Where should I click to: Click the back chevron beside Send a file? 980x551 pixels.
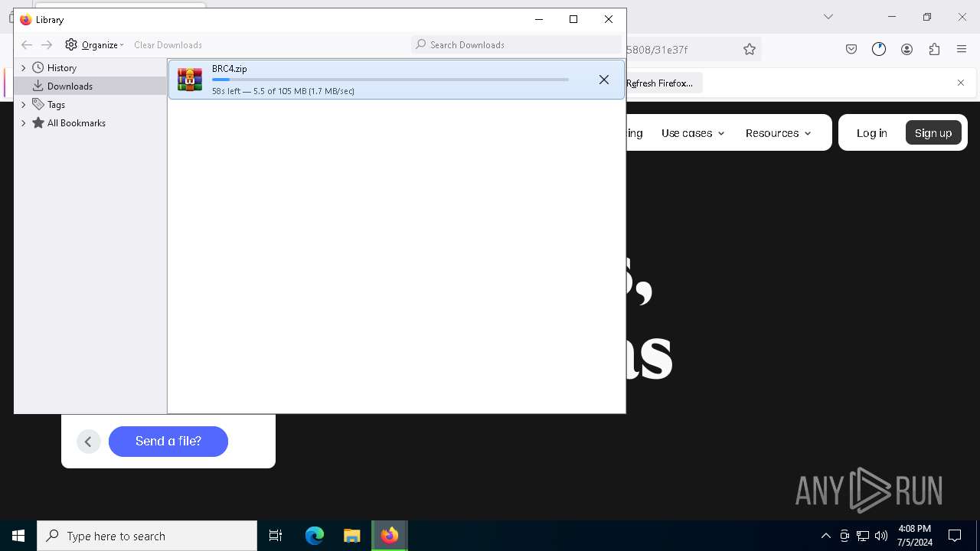[88, 442]
